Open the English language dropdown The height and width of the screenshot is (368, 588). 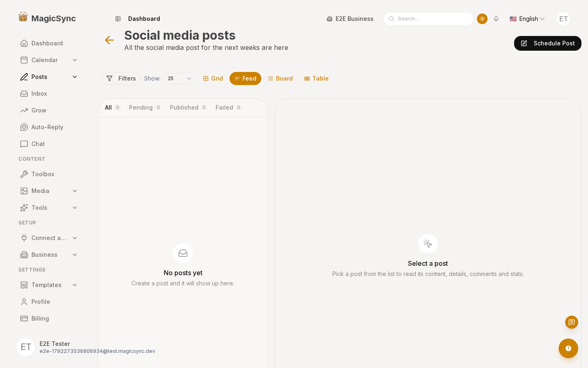527,19
